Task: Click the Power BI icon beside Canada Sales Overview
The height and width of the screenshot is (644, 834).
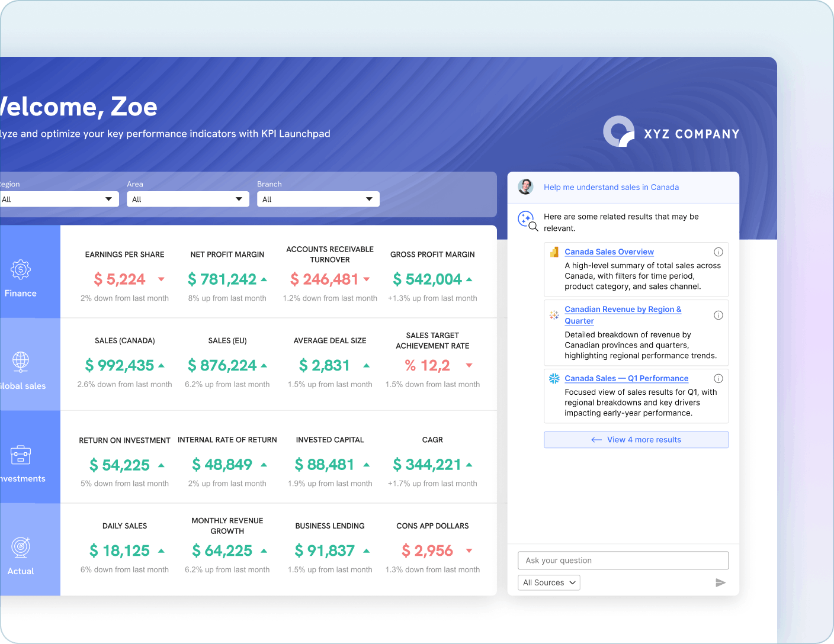Action: coord(554,252)
